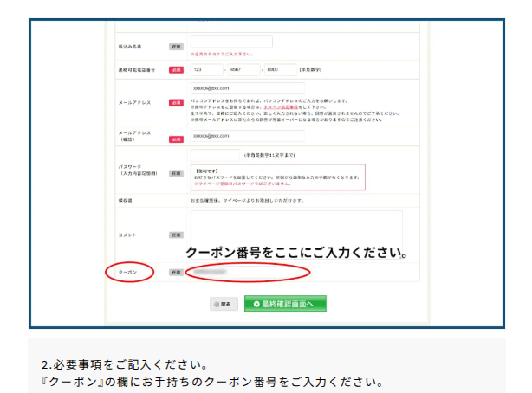Click the 任意 badge beside コメント

176,235
